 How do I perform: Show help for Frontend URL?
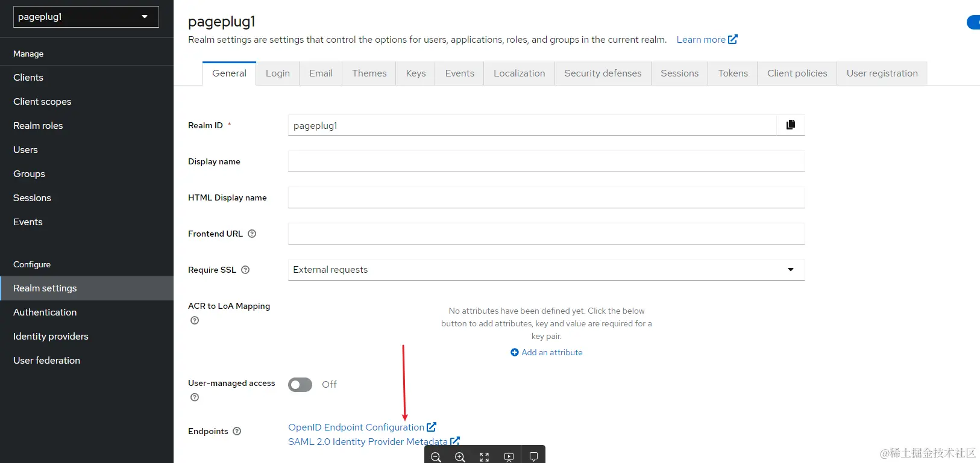(x=252, y=234)
